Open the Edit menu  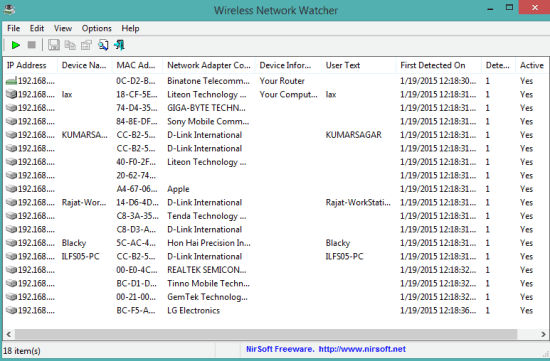tap(37, 28)
